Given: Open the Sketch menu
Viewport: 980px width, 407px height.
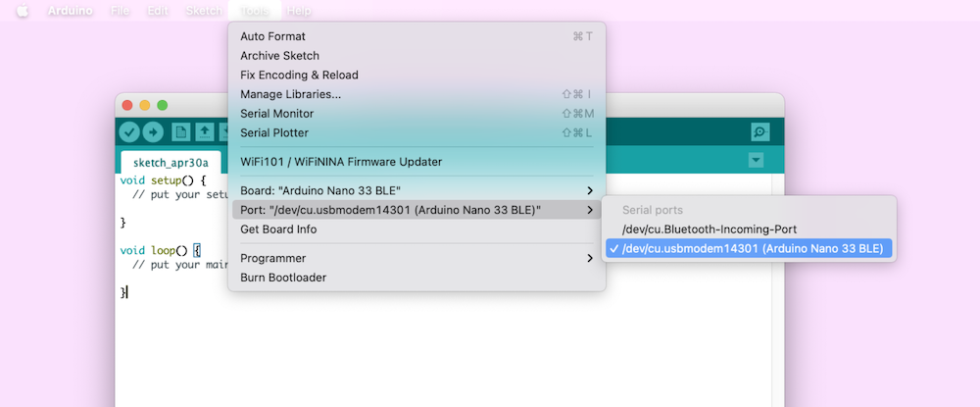Looking at the screenshot, I should coord(204,11).
